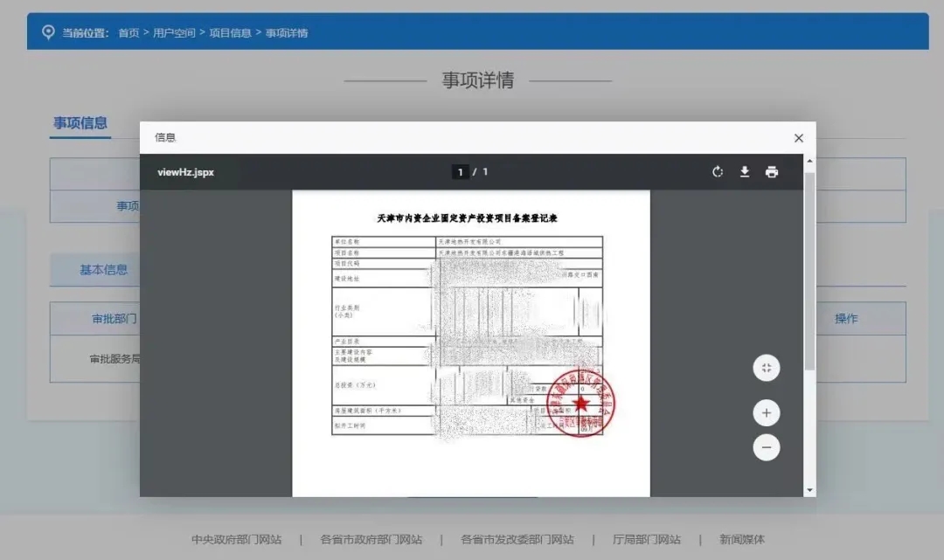Select the 基本信息 tab
The width and height of the screenshot is (944, 560).
[x=103, y=270]
